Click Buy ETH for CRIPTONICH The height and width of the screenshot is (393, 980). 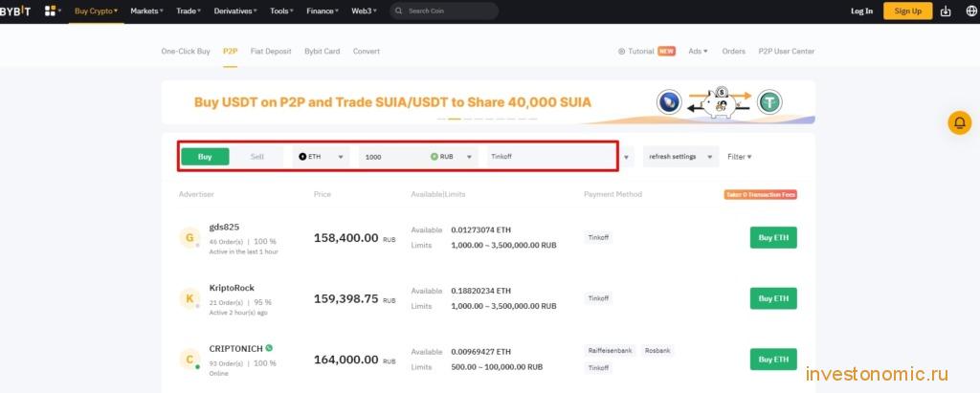pos(773,360)
